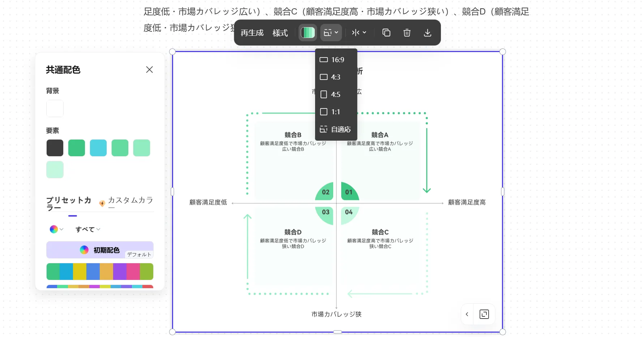This screenshot has height=337, width=644.
Task: Click the 様式 button
Action: click(x=280, y=33)
